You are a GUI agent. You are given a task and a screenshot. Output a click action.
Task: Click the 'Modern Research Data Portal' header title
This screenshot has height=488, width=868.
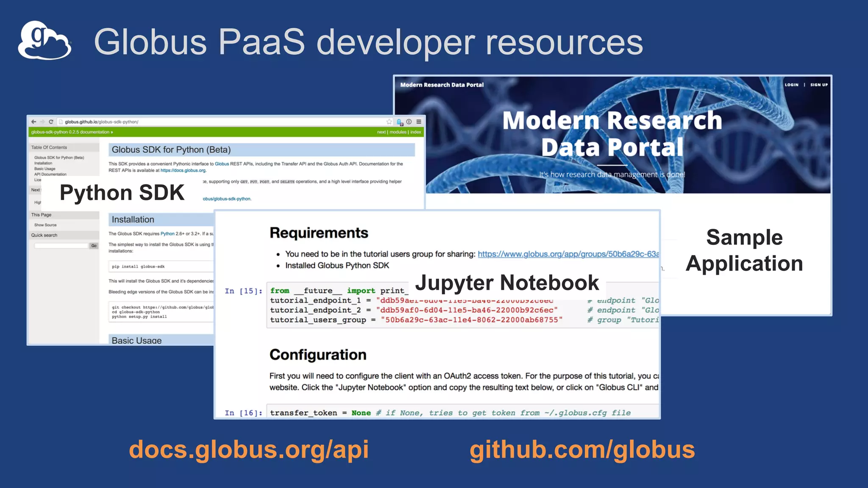[x=442, y=85]
